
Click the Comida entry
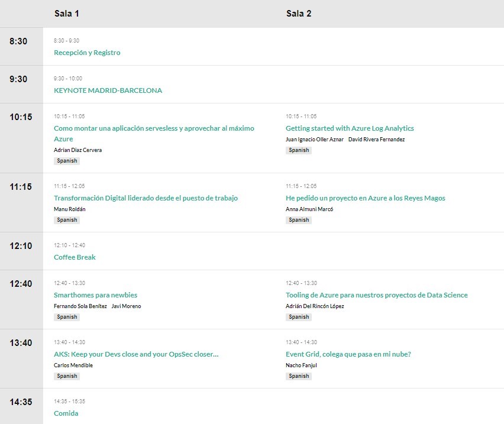click(x=66, y=413)
